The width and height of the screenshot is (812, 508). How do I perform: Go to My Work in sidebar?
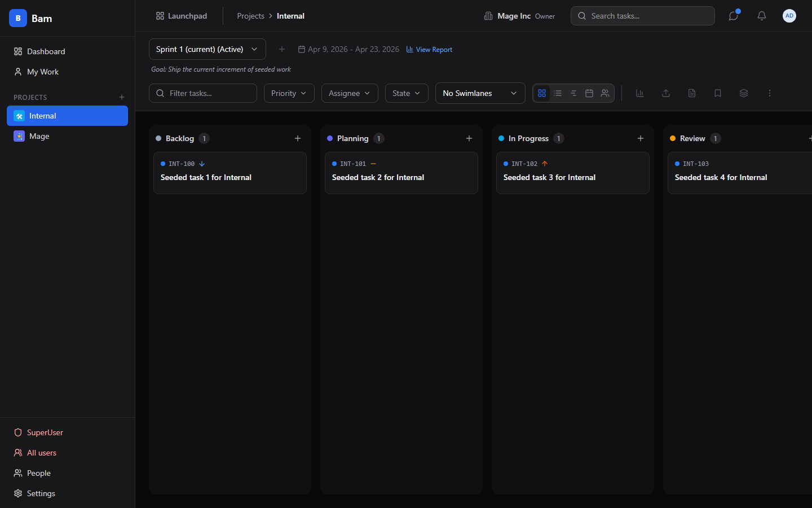(x=43, y=72)
